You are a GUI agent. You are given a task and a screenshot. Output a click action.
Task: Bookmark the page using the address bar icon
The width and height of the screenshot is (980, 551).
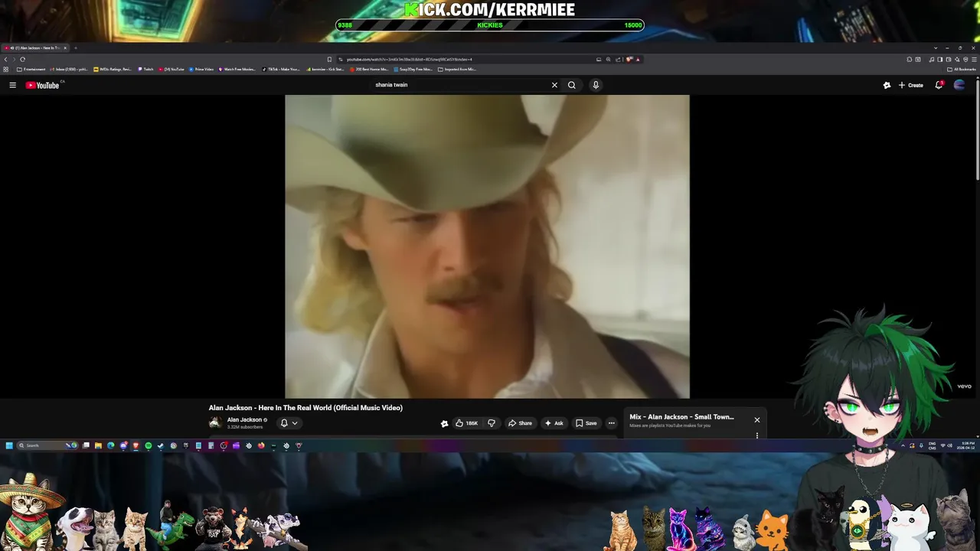click(330, 59)
